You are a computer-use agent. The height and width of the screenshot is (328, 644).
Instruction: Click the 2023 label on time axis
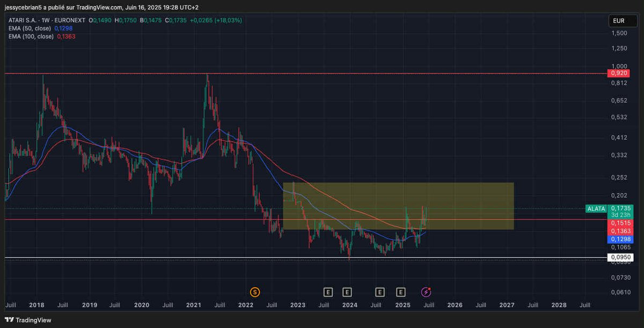point(297,305)
